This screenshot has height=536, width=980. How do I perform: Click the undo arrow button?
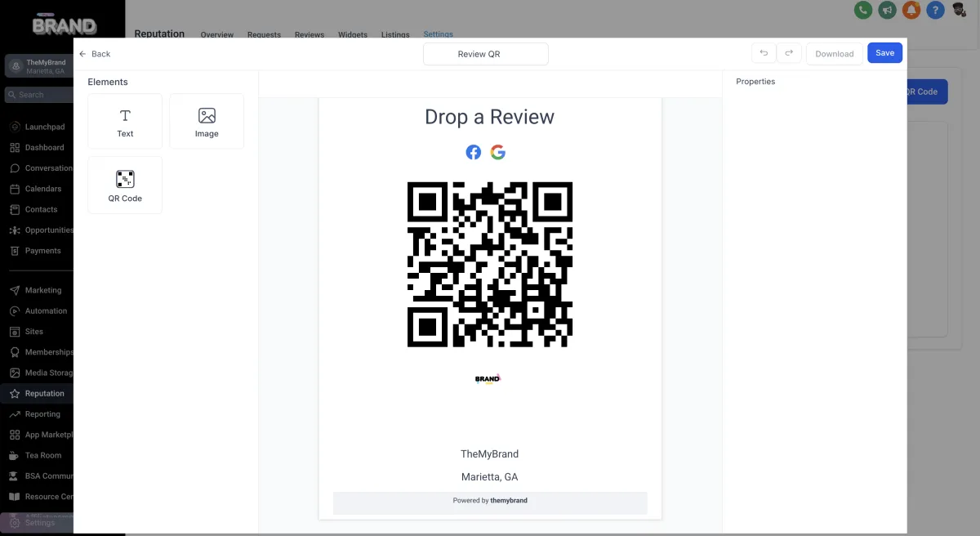point(764,53)
